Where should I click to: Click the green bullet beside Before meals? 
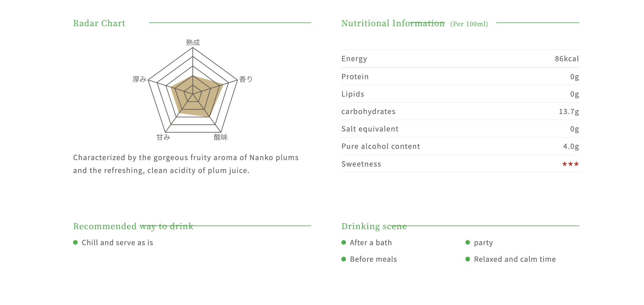[x=344, y=259]
